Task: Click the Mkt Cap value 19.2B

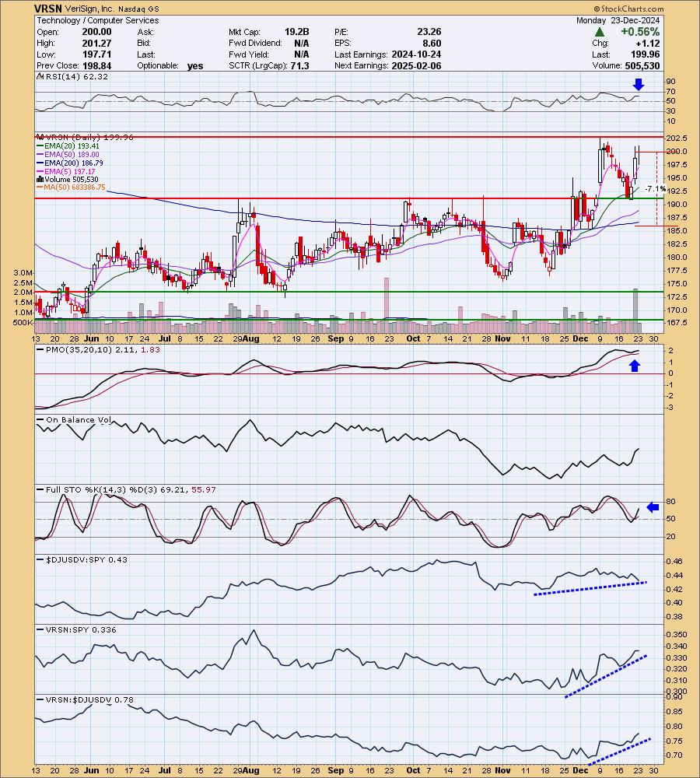Action: (x=296, y=32)
